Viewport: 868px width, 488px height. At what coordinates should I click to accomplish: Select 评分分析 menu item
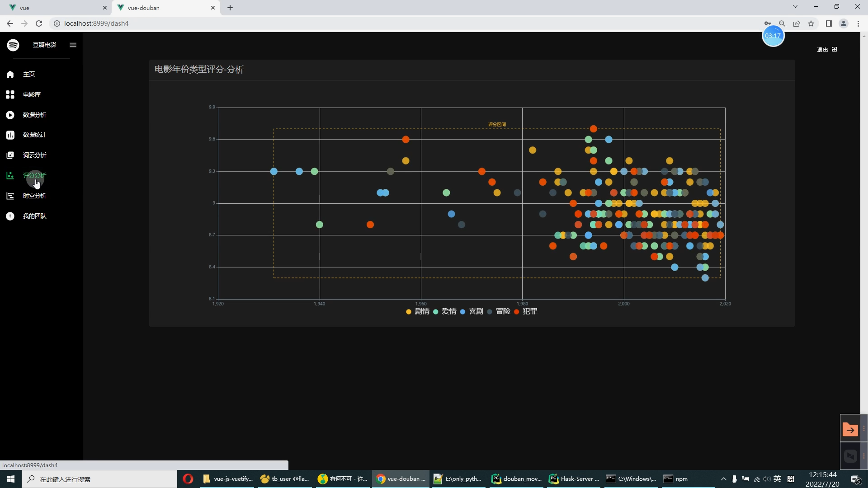34,175
